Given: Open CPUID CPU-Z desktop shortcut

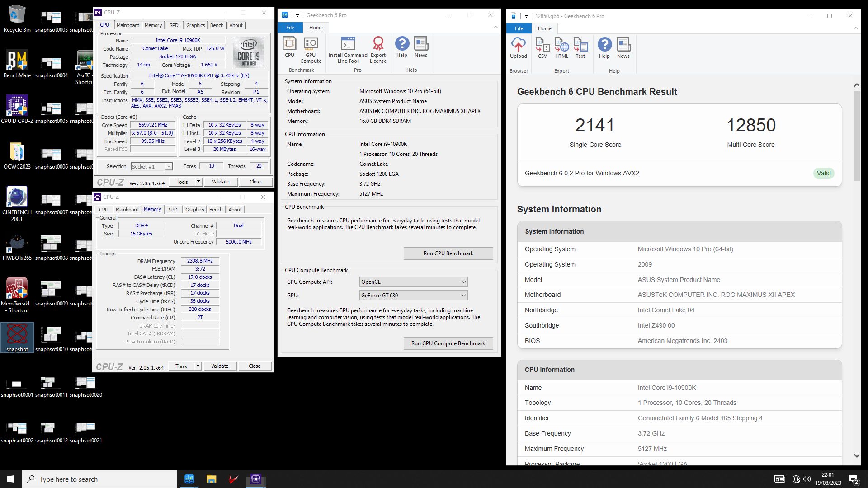Looking at the screenshot, I should tap(17, 109).
